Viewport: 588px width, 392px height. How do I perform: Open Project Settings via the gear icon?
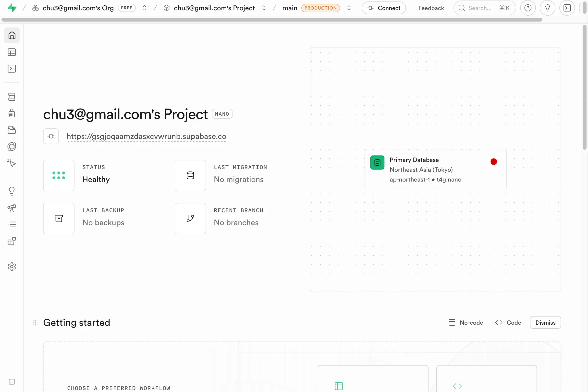pos(12,267)
